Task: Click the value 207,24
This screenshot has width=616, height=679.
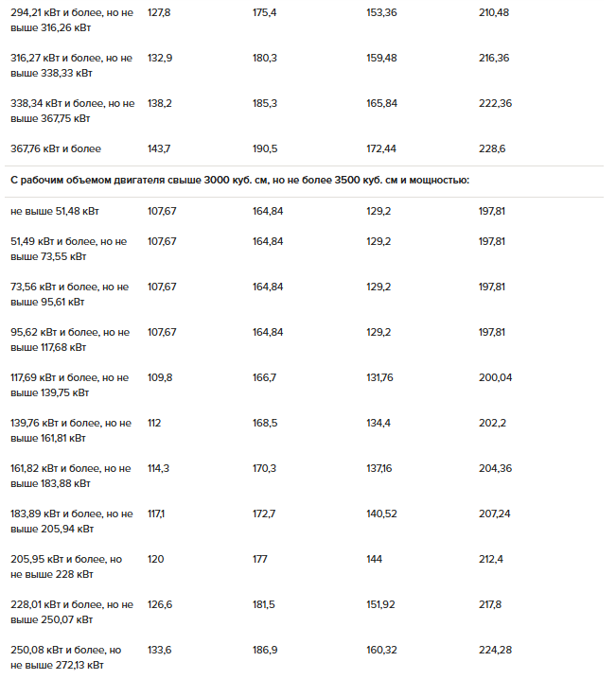Action: click(x=494, y=514)
